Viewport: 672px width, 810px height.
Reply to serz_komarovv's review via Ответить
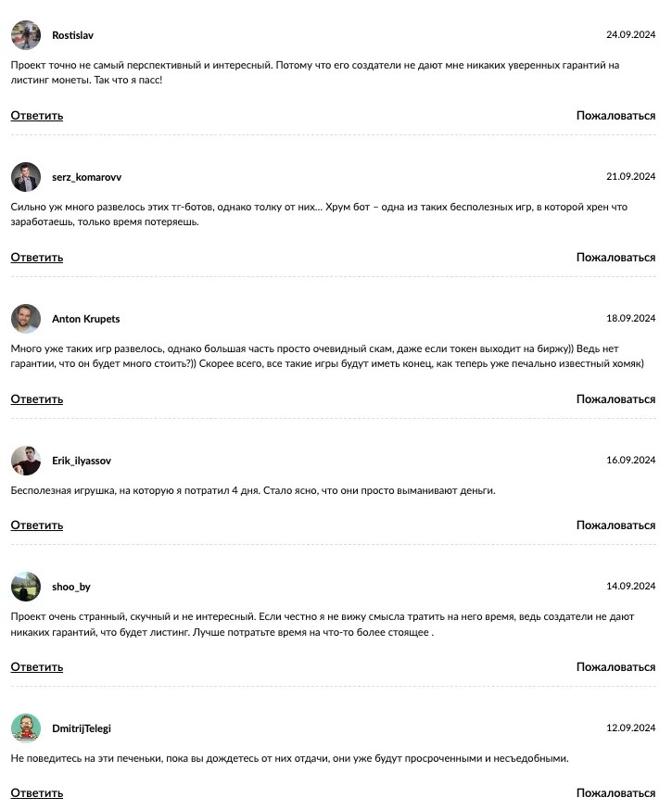(37, 258)
